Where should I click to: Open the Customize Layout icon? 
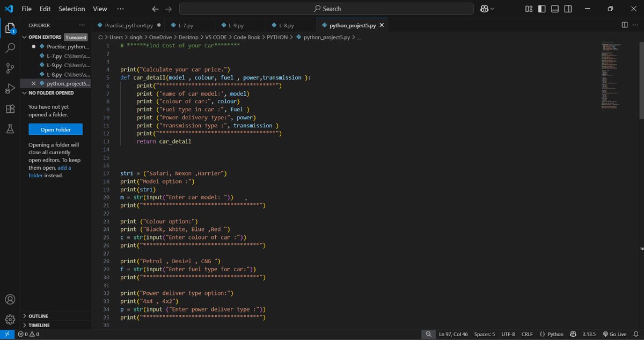click(x=529, y=9)
